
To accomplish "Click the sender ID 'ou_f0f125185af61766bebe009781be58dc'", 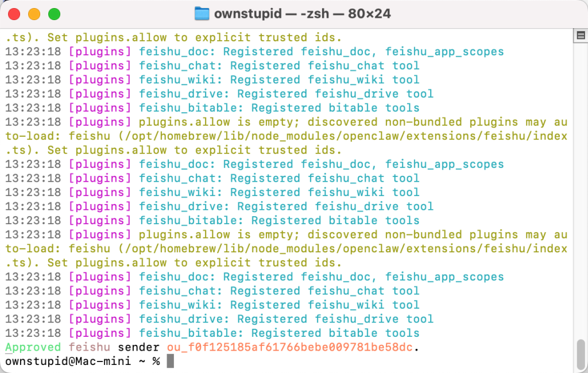I will [289, 347].
